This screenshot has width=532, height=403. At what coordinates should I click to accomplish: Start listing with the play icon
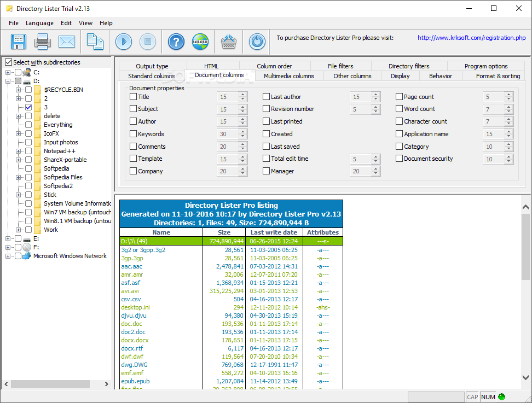pos(124,42)
